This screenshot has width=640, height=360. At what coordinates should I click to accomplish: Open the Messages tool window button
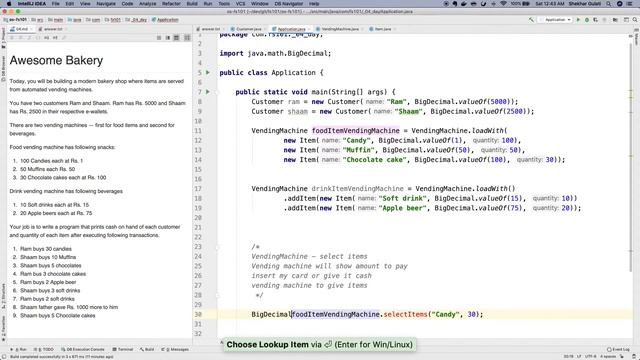[x=176, y=349]
